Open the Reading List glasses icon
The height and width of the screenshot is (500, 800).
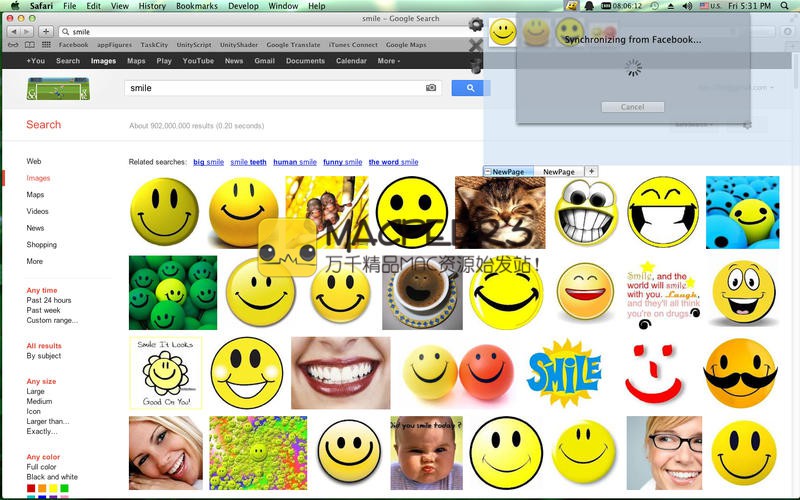pyautogui.click(x=12, y=45)
